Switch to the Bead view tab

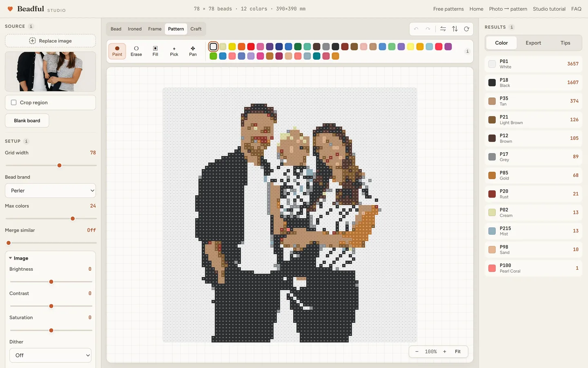(x=116, y=29)
